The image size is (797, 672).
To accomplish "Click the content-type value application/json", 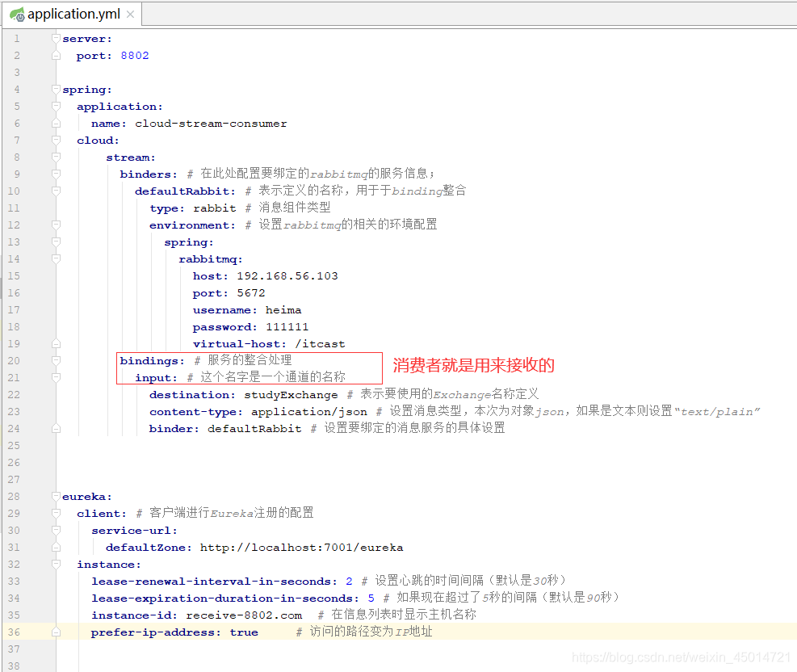I will [x=309, y=412].
